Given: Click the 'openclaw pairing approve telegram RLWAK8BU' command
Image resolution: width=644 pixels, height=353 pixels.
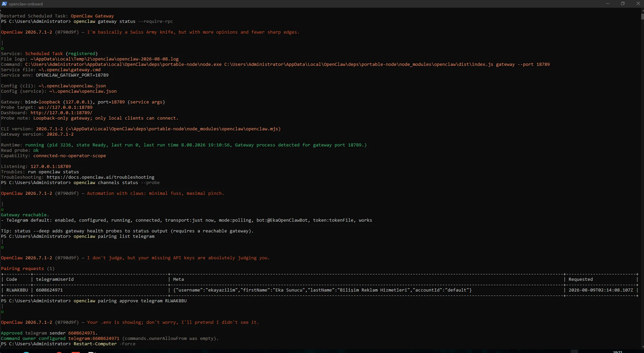Looking at the screenshot, I should (130, 301).
